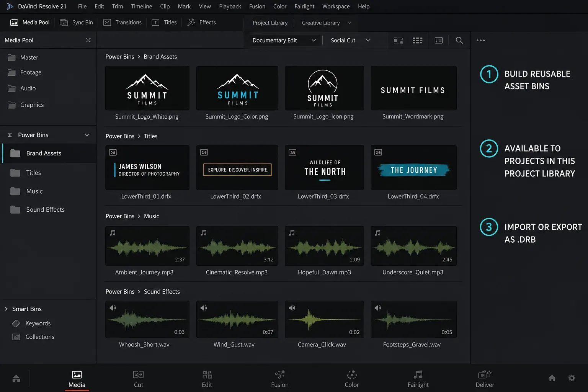This screenshot has width=588, height=392.
Task: Switch to list view icon
Action: pos(439,40)
